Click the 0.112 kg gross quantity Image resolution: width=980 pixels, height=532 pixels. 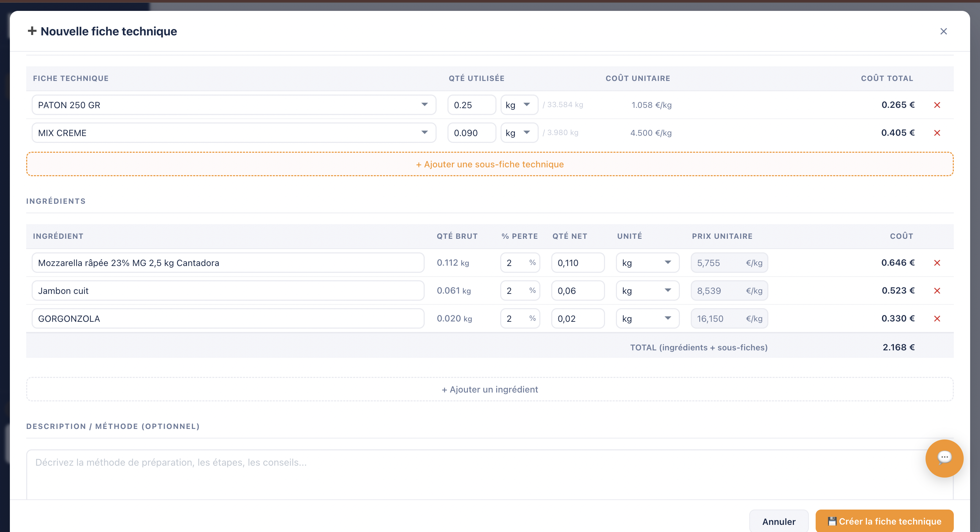(453, 263)
